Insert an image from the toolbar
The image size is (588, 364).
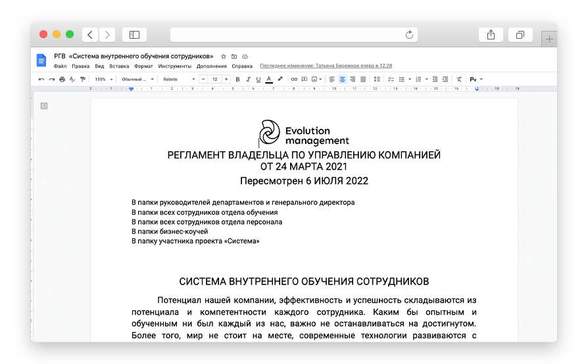coord(314,80)
